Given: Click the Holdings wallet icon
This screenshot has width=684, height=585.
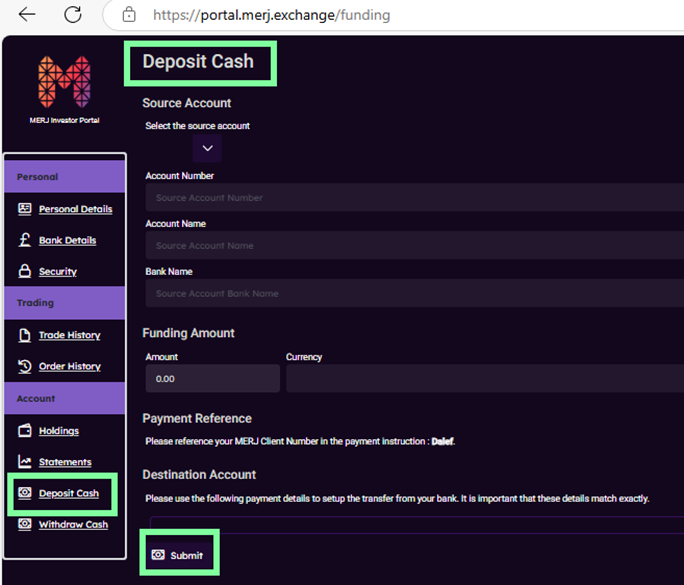Looking at the screenshot, I should point(25,430).
